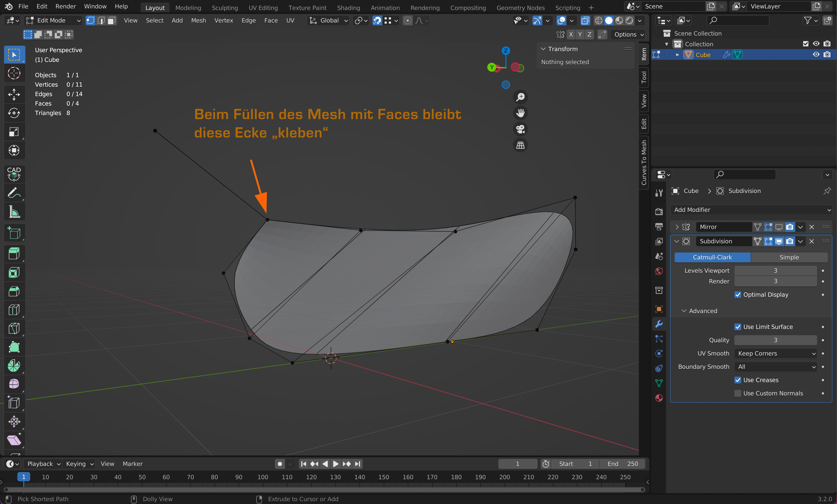
Task: Switch to face select mode
Action: click(112, 20)
